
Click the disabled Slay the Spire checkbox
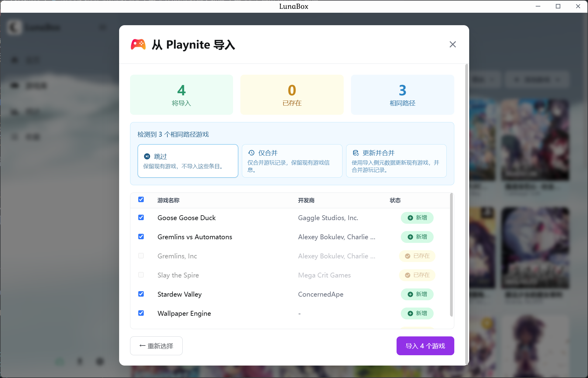(x=141, y=275)
